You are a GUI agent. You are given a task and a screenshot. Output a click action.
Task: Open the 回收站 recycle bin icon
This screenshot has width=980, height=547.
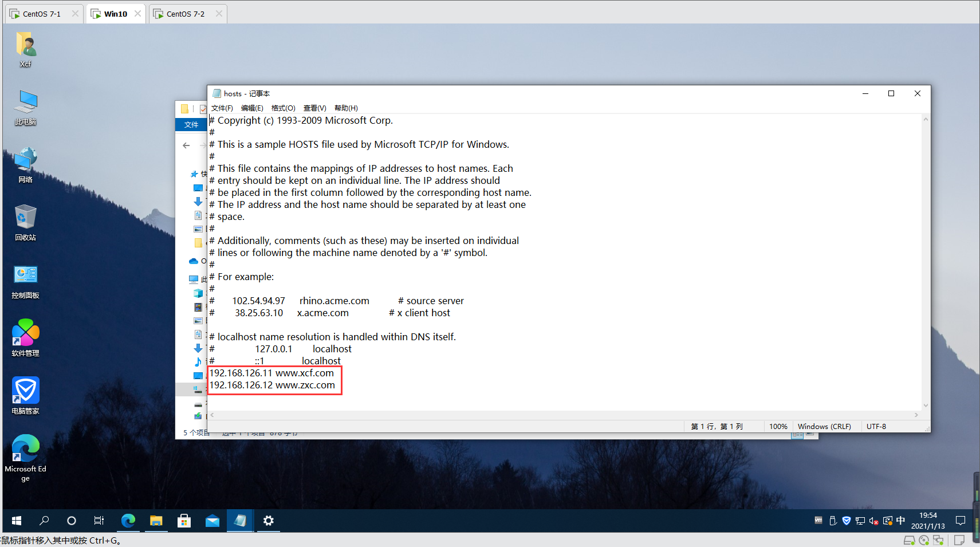(x=25, y=223)
